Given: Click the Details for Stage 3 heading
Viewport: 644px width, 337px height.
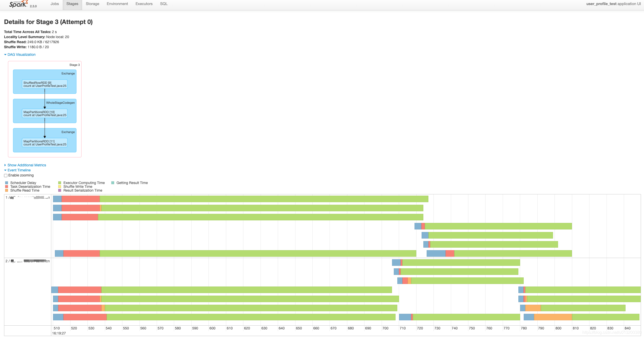Looking at the screenshot, I should [48, 22].
